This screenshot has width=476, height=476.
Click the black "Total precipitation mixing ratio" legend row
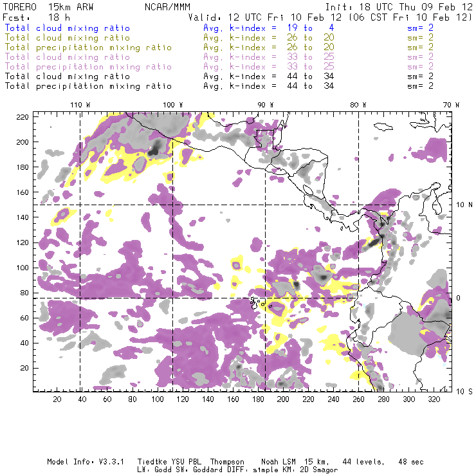pos(88,86)
